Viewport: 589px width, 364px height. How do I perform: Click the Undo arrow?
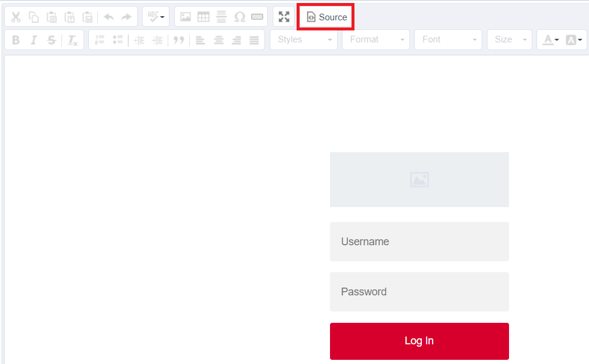[109, 17]
